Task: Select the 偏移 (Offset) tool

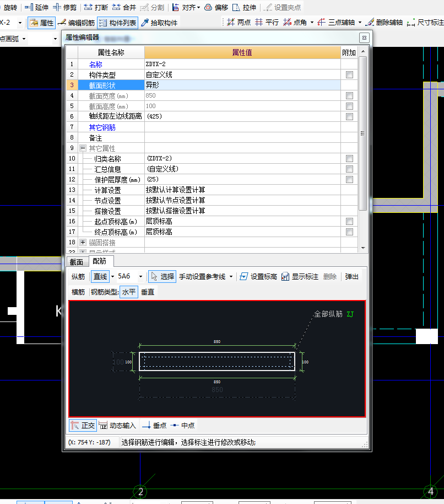Action: click(216, 7)
